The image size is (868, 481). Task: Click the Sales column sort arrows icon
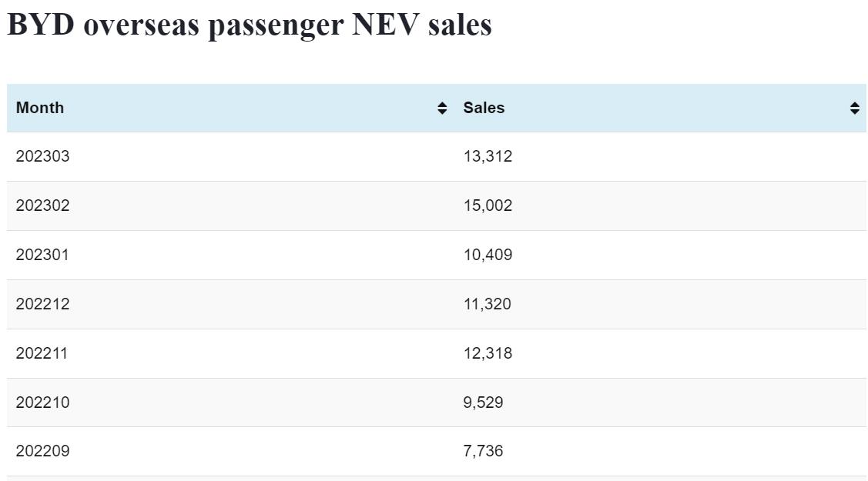click(x=854, y=109)
